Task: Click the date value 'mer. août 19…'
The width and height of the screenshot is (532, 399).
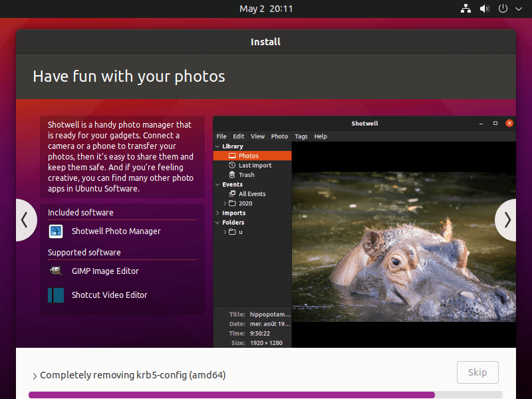Action: 270,324
